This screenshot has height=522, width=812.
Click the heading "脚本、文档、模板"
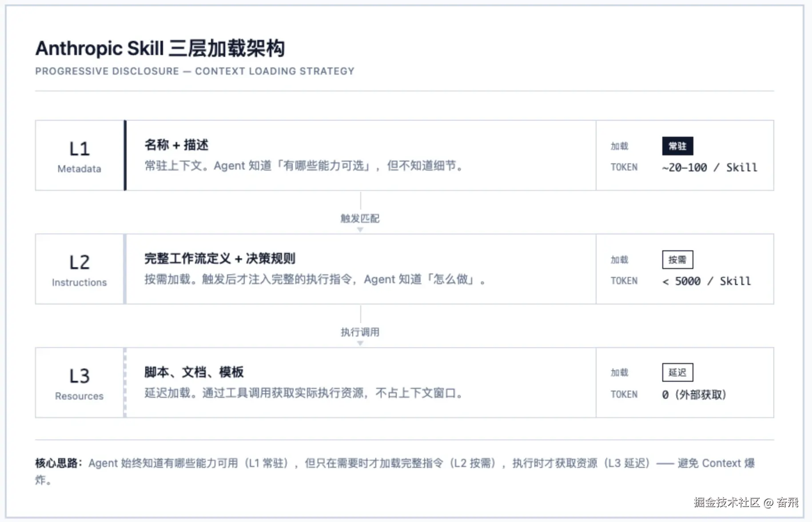point(194,372)
